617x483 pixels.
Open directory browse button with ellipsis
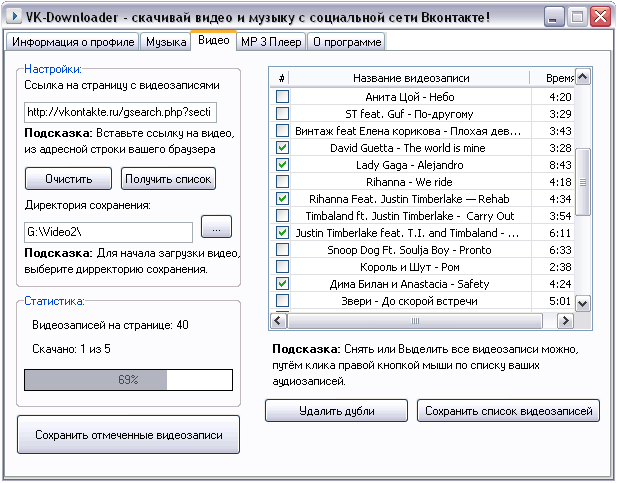point(216,226)
